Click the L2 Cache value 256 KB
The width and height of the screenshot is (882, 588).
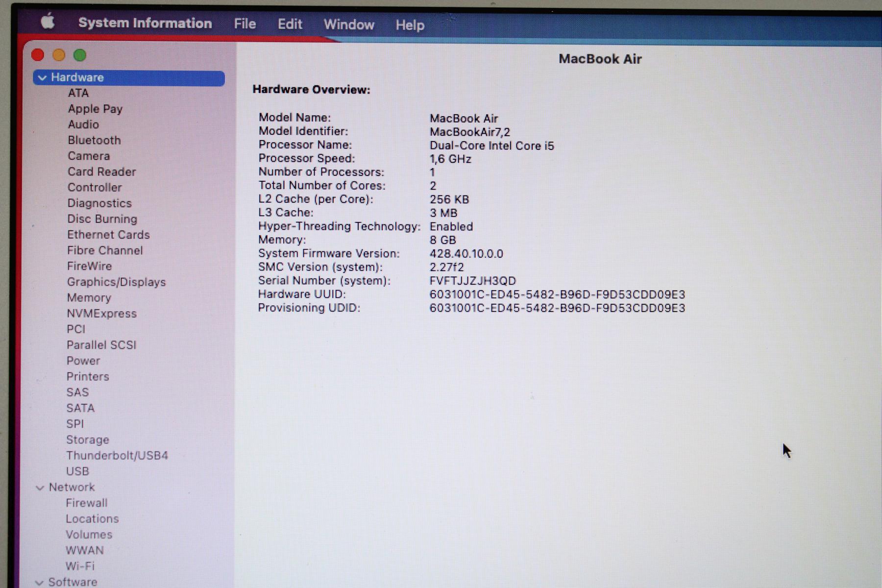coord(449,199)
